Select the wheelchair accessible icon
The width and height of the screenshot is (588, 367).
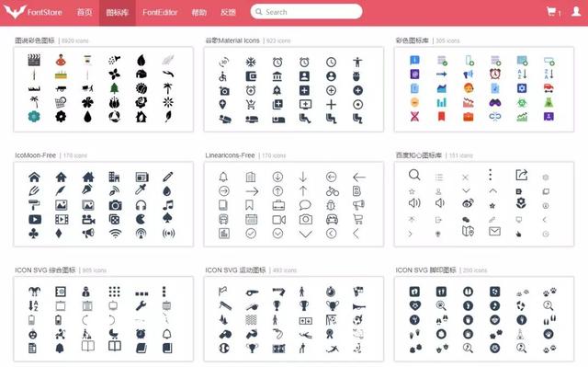(x=222, y=76)
